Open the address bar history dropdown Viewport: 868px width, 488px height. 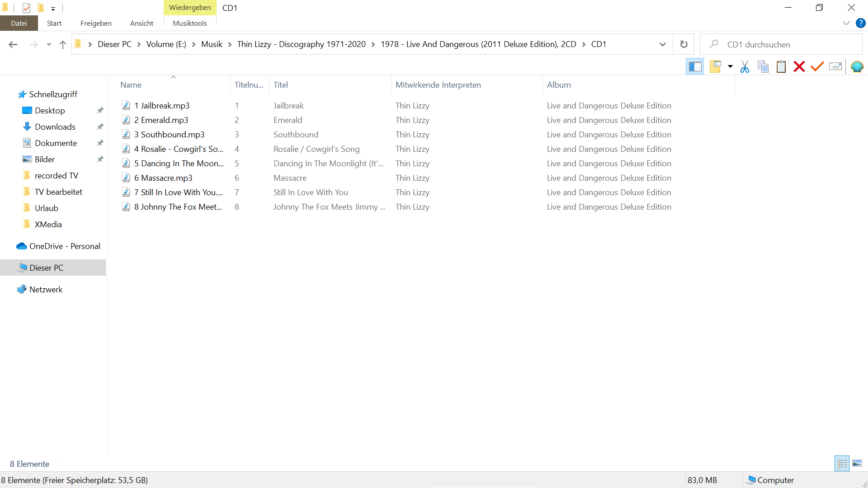(x=663, y=44)
